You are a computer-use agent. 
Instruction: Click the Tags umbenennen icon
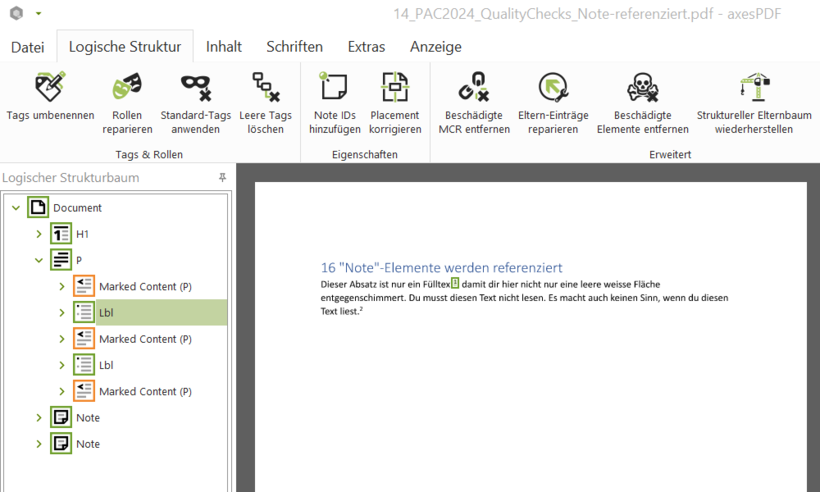[x=50, y=87]
